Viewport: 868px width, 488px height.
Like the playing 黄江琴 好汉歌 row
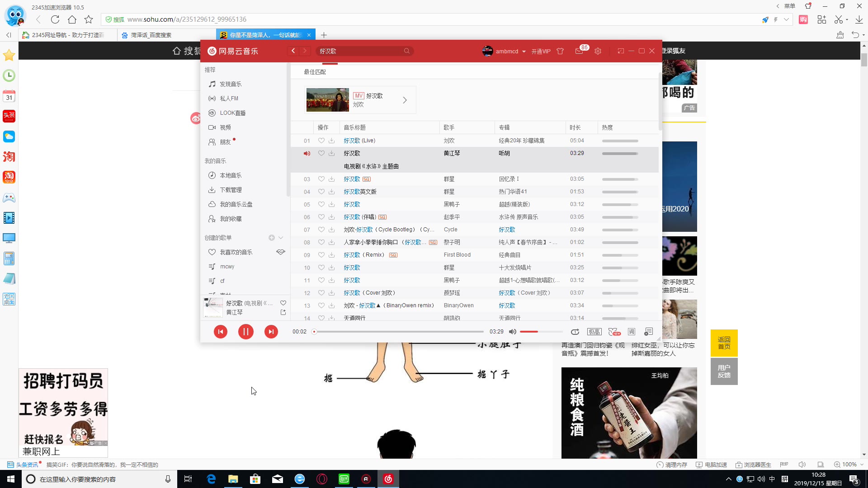click(321, 153)
